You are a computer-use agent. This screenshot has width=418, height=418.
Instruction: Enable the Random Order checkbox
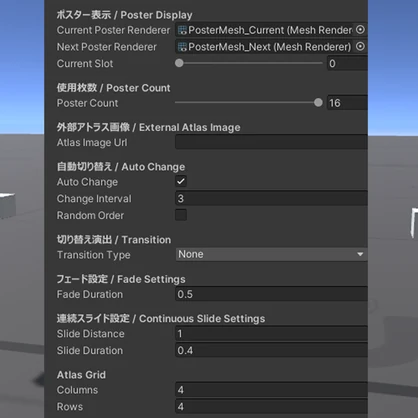coord(181,215)
